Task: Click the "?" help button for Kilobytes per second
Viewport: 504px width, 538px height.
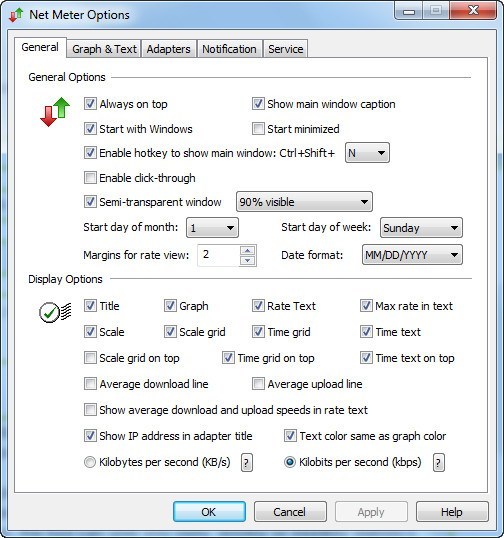Action: click(246, 463)
